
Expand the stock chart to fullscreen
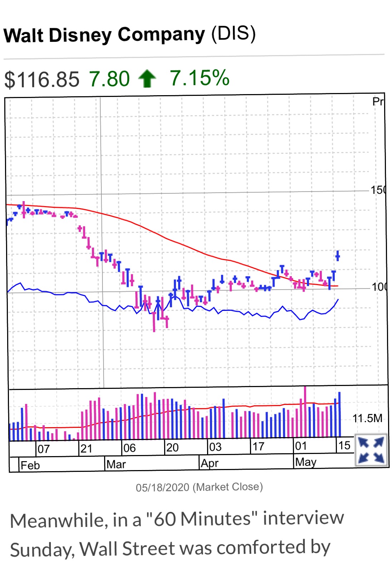click(372, 450)
